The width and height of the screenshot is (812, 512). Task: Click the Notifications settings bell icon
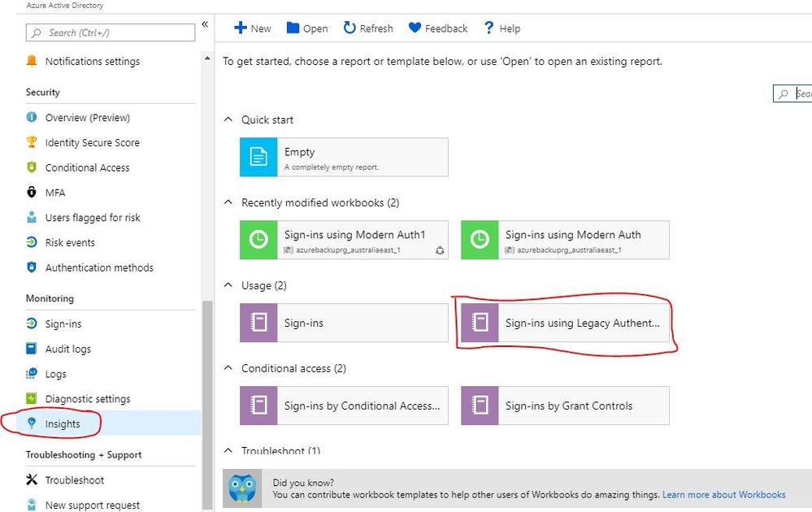tap(32, 61)
